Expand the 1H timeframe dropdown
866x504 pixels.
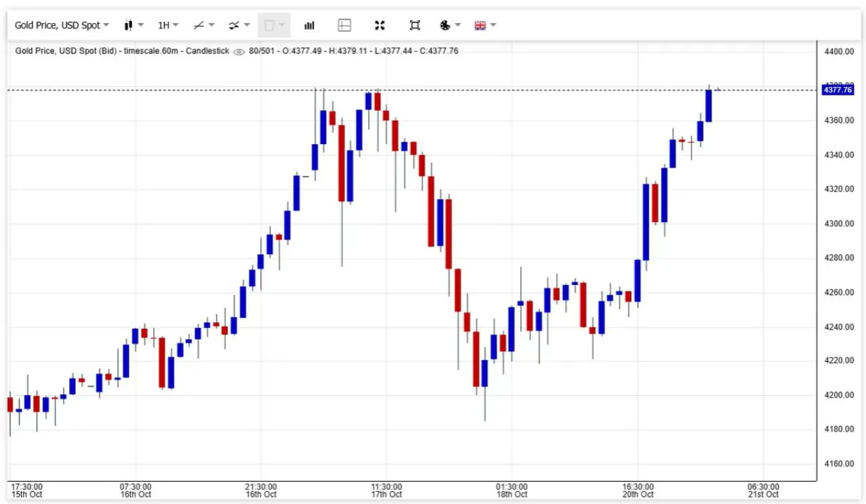168,26
